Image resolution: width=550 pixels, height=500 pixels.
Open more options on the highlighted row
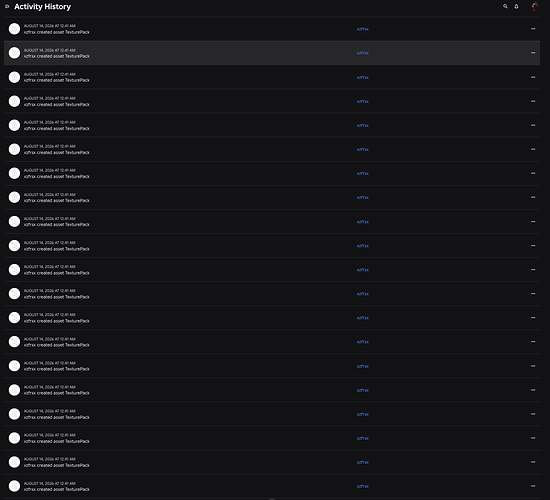533,53
